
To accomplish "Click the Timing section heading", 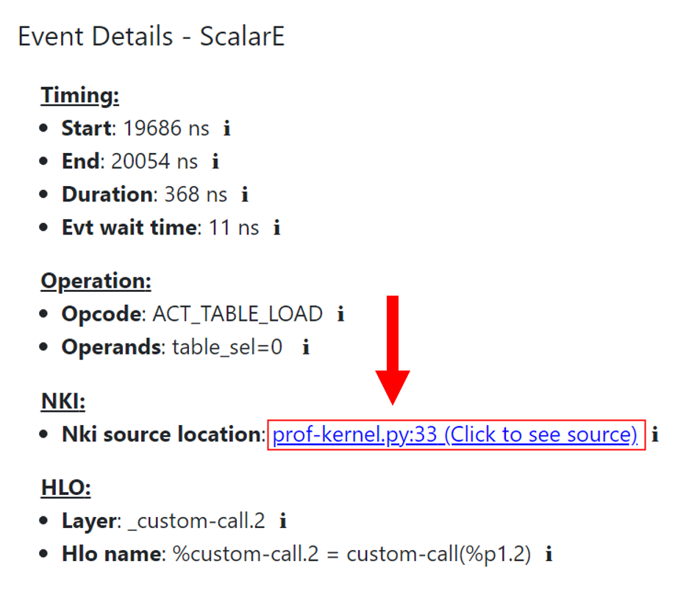I will tap(79, 96).
